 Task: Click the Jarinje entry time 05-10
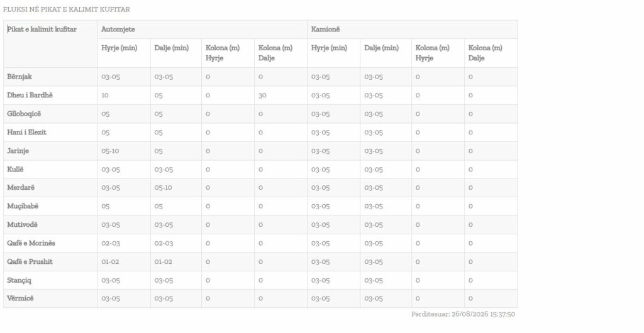(110, 151)
